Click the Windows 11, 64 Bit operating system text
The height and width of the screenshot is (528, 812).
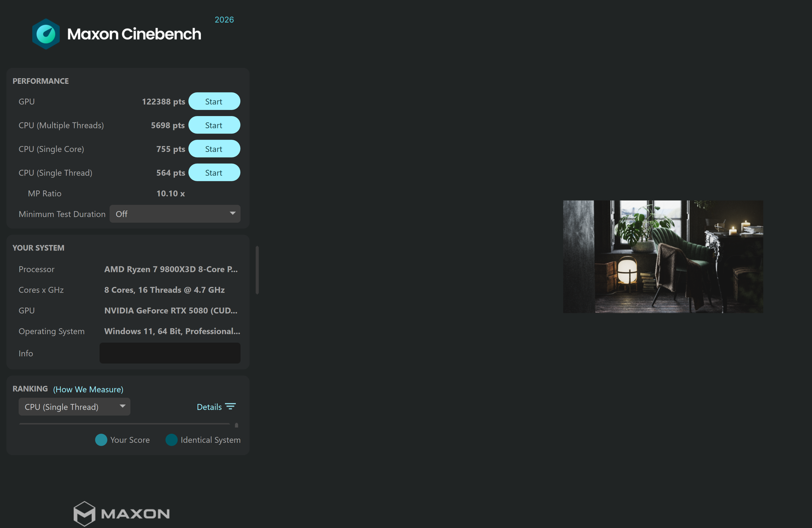tap(172, 331)
